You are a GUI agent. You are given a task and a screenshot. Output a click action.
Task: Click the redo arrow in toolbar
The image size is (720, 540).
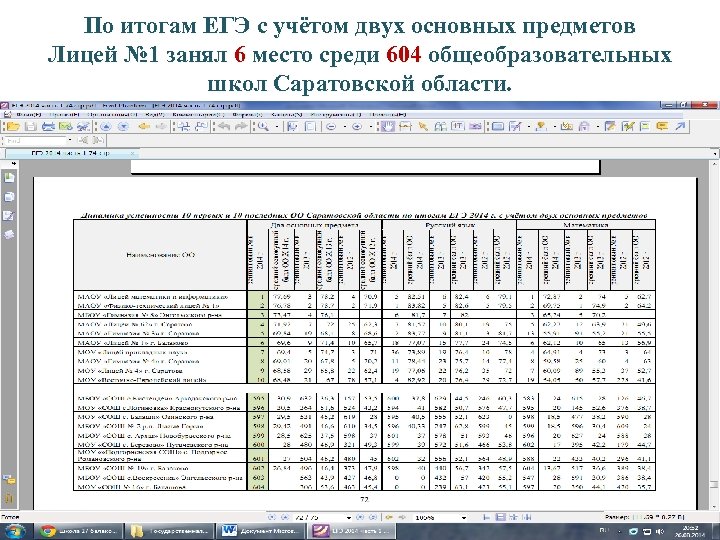coord(241,126)
